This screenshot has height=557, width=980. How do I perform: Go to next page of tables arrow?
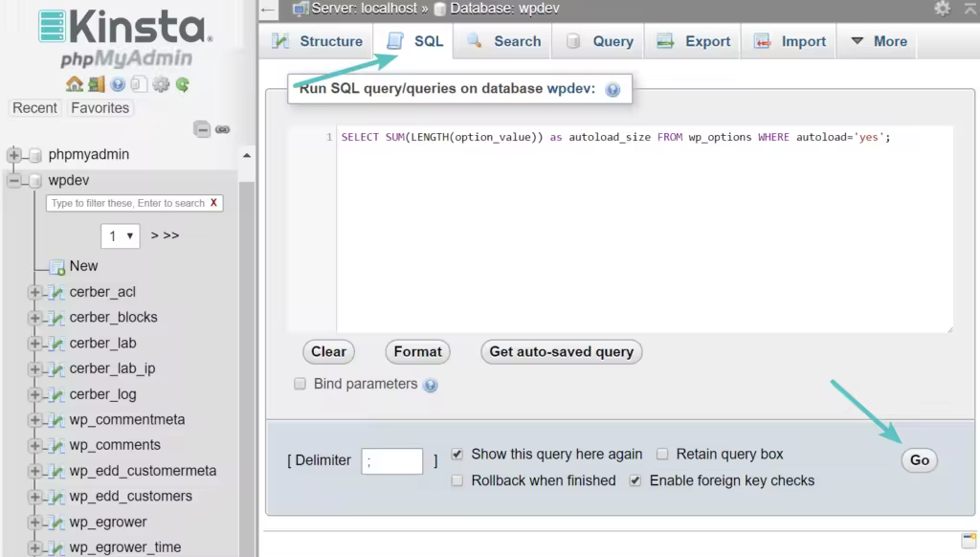pyautogui.click(x=154, y=235)
